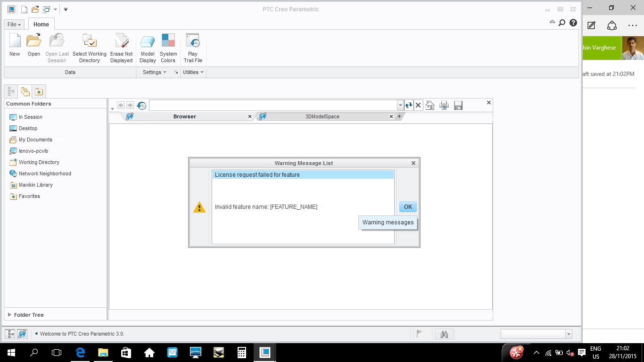Open the windows switcher dropdown arrow
This screenshot has height=362, width=644.
click(x=55, y=9)
